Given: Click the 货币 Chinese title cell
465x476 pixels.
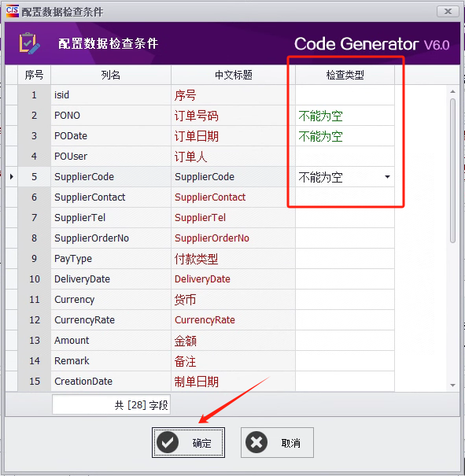Looking at the screenshot, I should coord(233,300).
